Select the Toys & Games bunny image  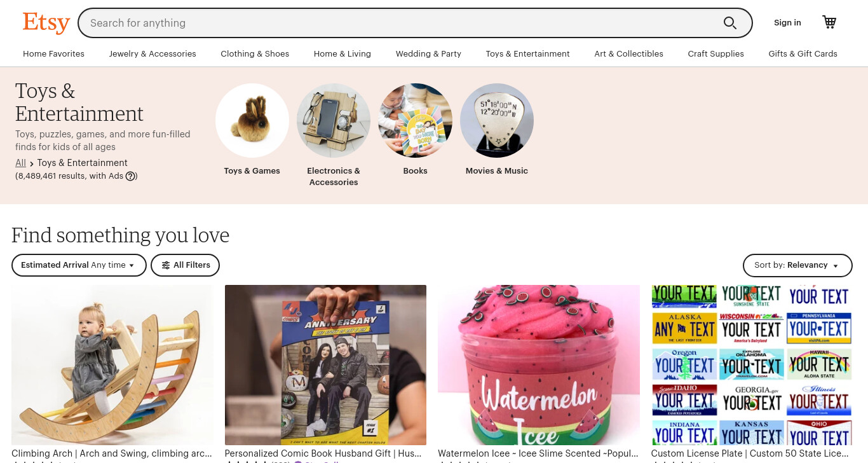click(x=252, y=120)
